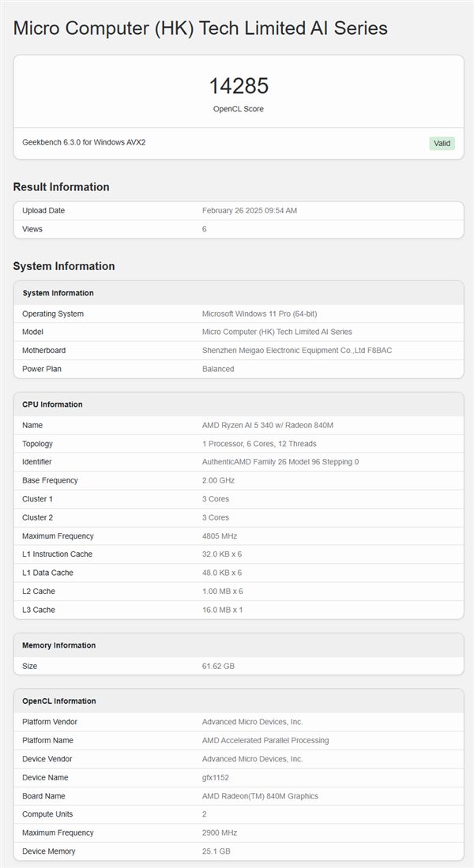
Task: Click the green Valid badge
Action: pos(442,143)
